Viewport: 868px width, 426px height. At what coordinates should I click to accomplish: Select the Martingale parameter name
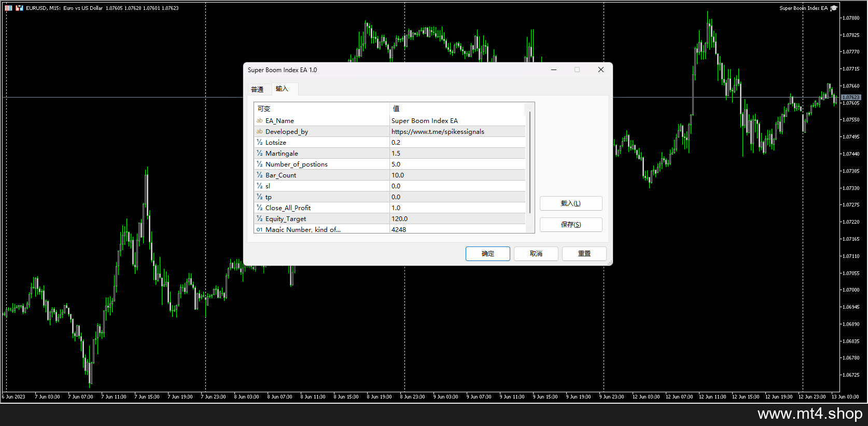coord(282,154)
